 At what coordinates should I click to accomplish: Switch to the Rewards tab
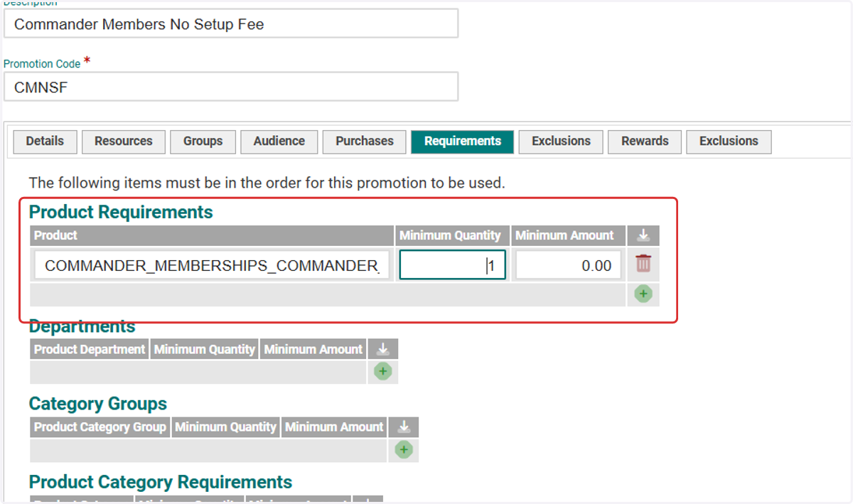tap(645, 141)
